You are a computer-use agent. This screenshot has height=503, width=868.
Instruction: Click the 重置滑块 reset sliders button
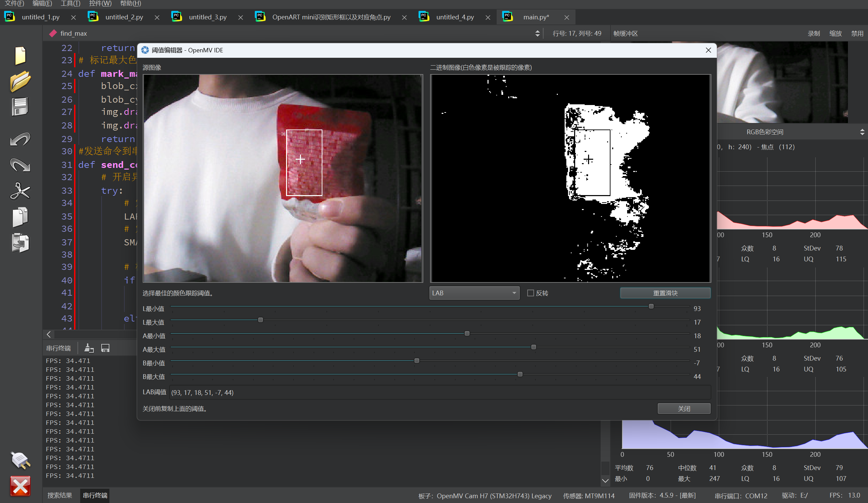[665, 293]
